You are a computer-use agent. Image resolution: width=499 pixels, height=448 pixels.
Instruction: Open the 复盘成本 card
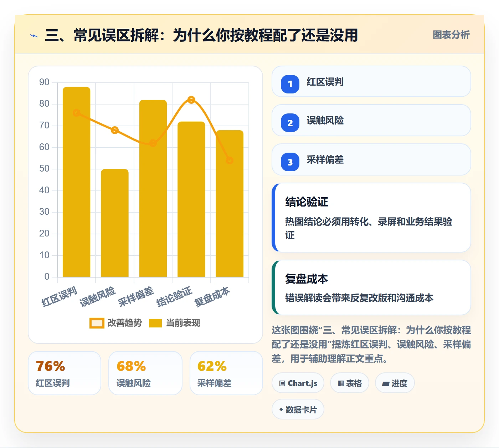pyautogui.click(x=371, y=287)
